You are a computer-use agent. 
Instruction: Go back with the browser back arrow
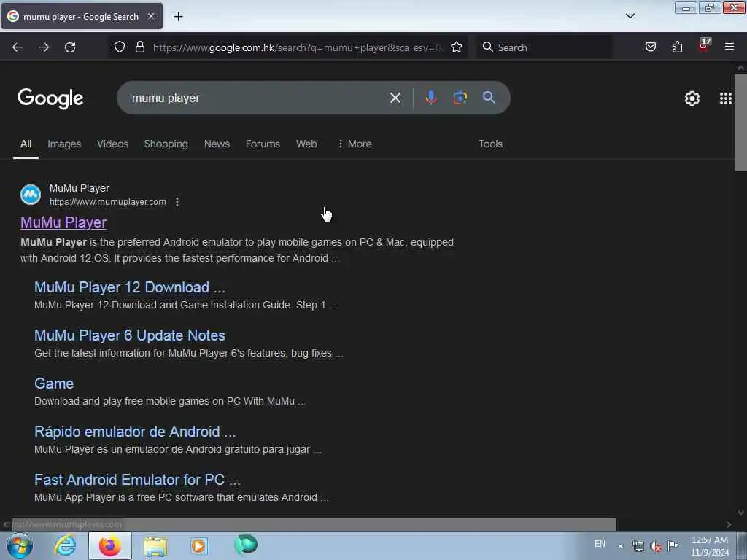(x=18, y=47)
